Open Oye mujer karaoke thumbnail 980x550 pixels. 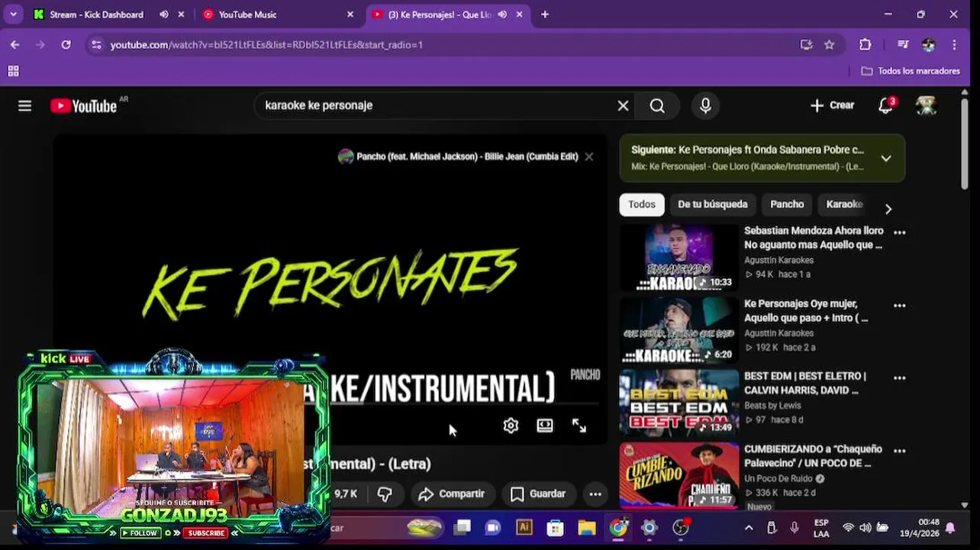679,330
